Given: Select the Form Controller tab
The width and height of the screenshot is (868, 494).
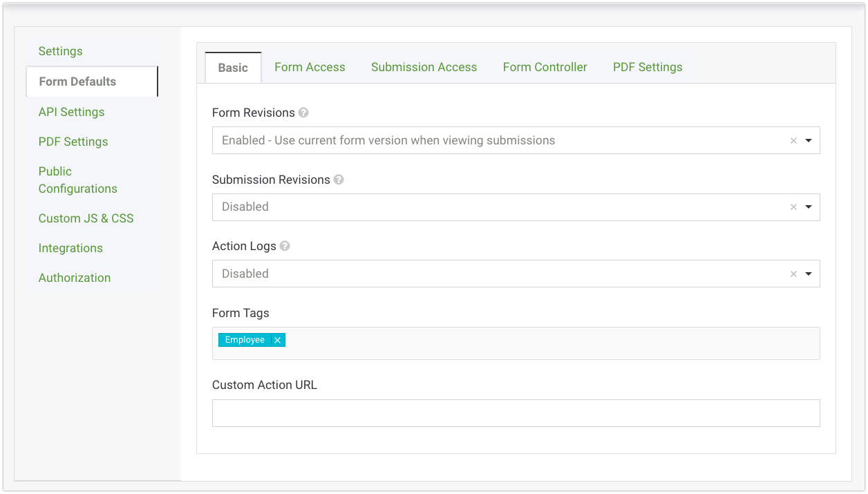Looking at the screenshot, I should point(545,67).
